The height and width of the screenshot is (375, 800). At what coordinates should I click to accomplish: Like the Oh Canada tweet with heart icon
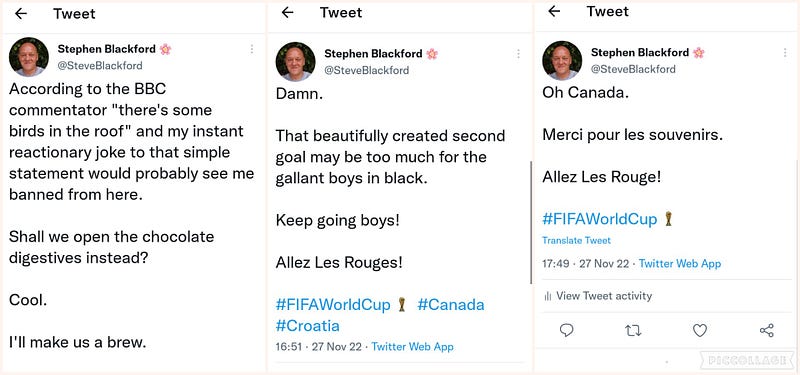(700, 331)
